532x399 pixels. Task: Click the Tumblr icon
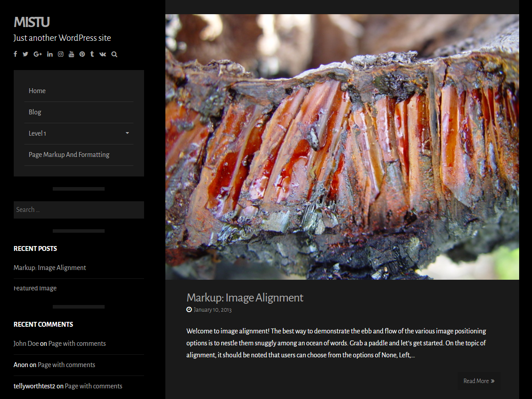pos(92,54)
